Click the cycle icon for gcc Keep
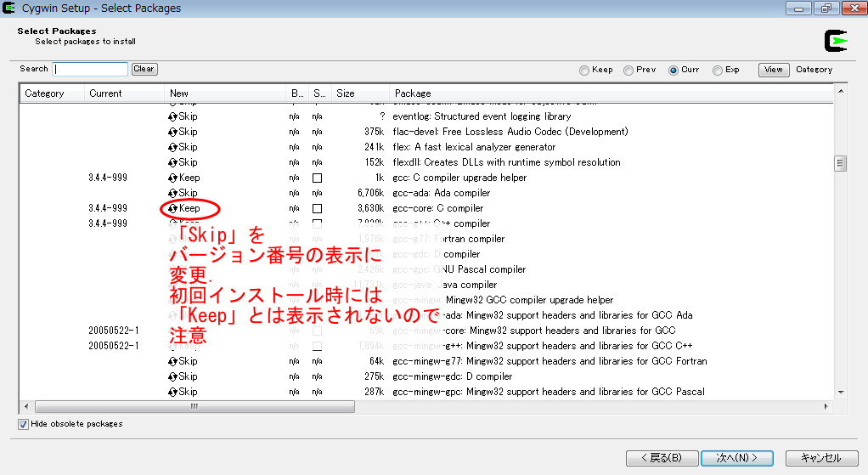Screen dimensions: 868x475 point(172,178)
